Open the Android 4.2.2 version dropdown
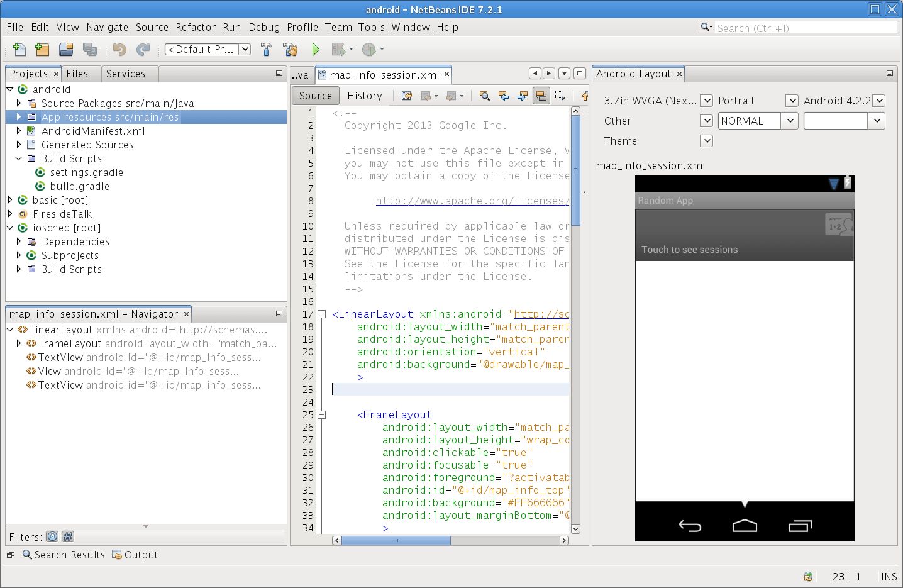 [878, 101]
